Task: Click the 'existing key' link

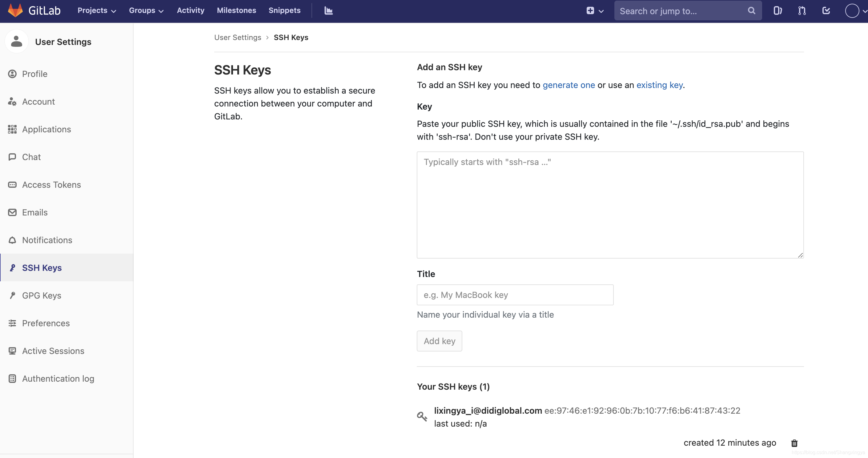Action: click(659, 85)
